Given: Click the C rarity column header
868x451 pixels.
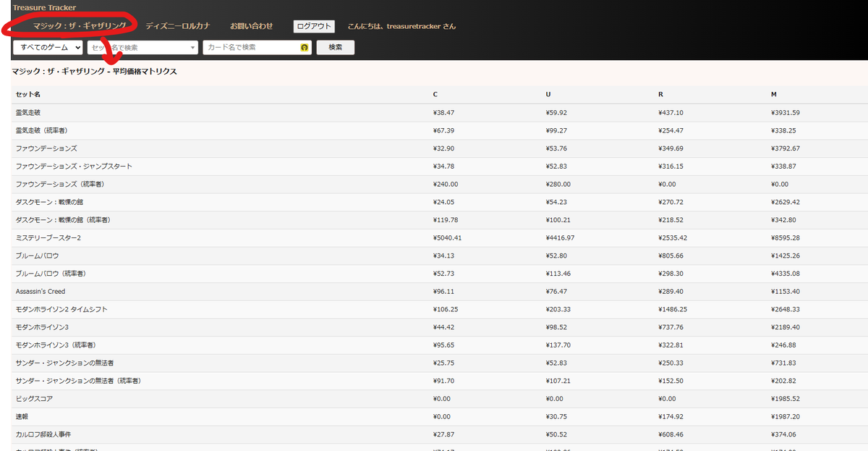Looking at the screenshot, I should click(435, 95).
